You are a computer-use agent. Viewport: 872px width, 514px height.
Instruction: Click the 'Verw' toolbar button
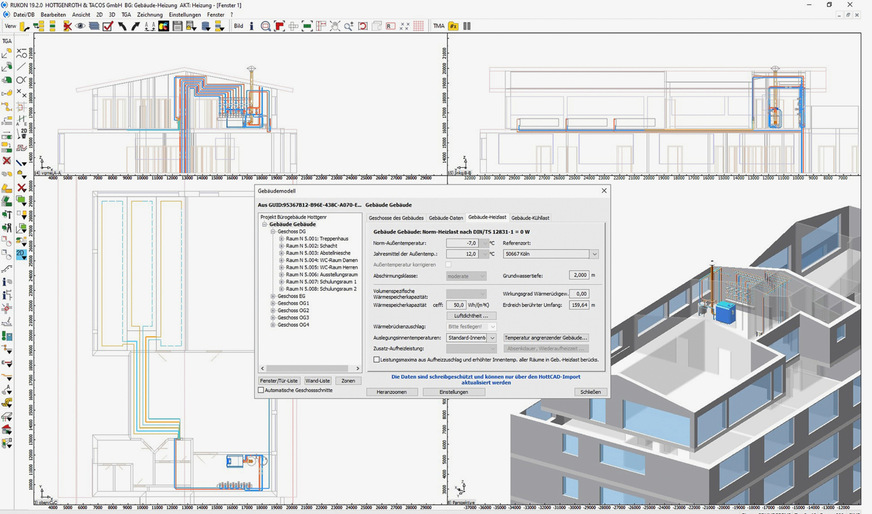(x=10, y=26)
